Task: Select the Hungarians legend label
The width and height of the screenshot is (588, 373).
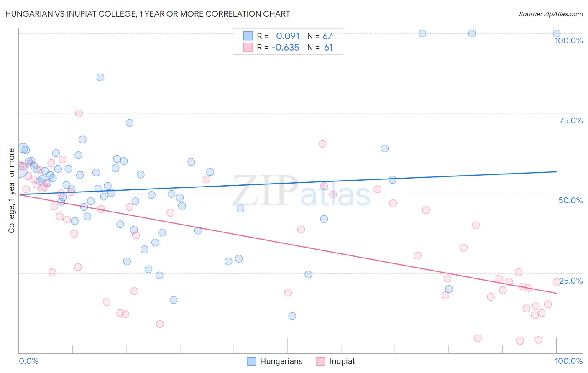Action: pyautogui.click(x=281, y=361)
